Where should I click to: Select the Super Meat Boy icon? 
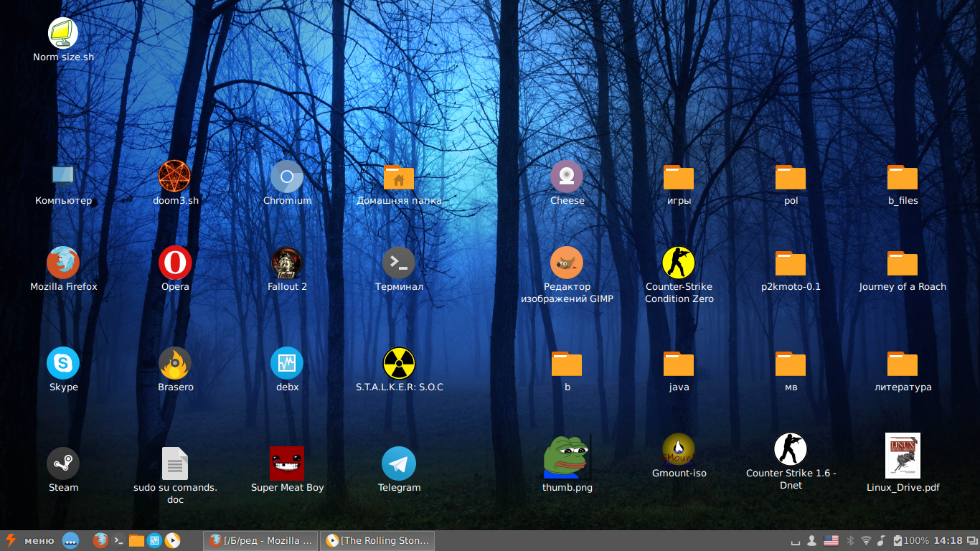(x=287, y=463)
